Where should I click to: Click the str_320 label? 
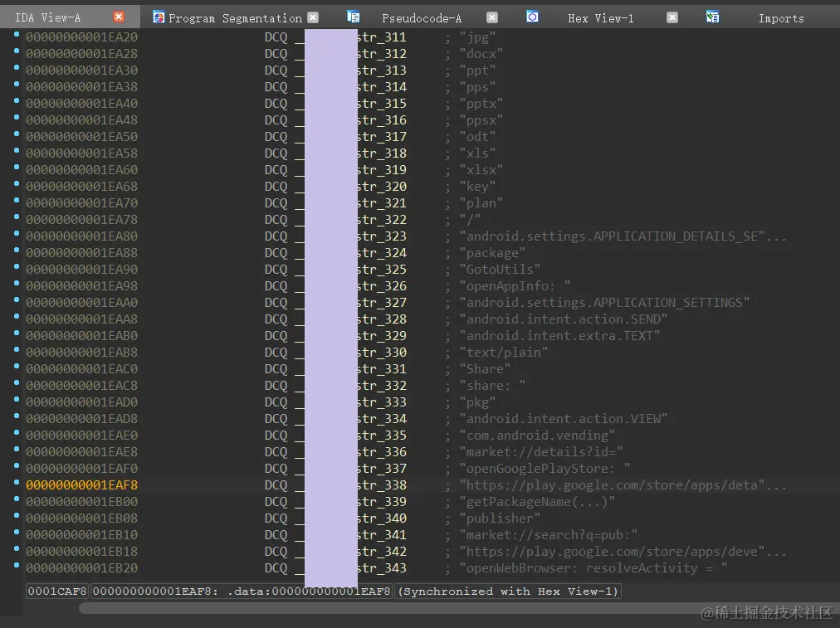point(382,187)
